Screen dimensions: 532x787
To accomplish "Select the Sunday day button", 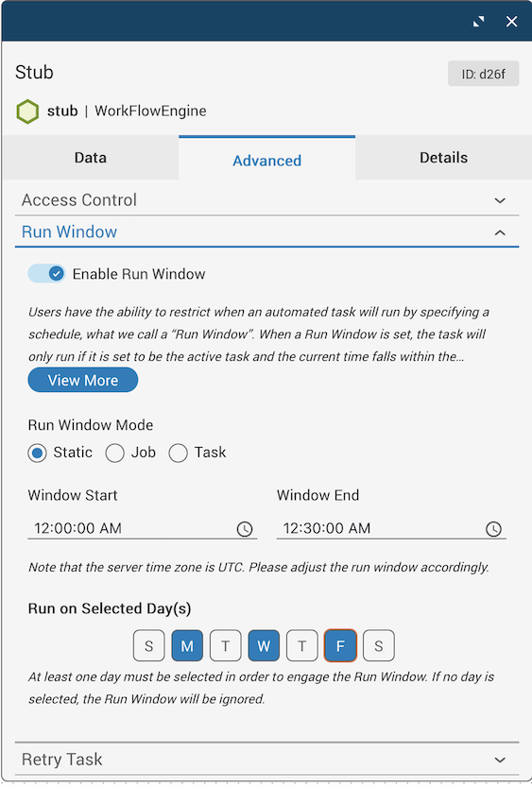I will click(149, 645).
